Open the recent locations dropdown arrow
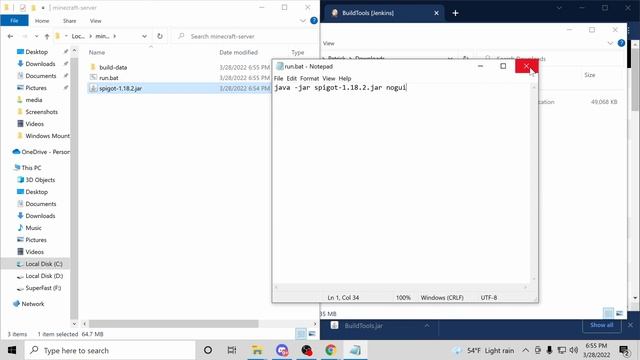The image size is (640, 360). [36, 36]
